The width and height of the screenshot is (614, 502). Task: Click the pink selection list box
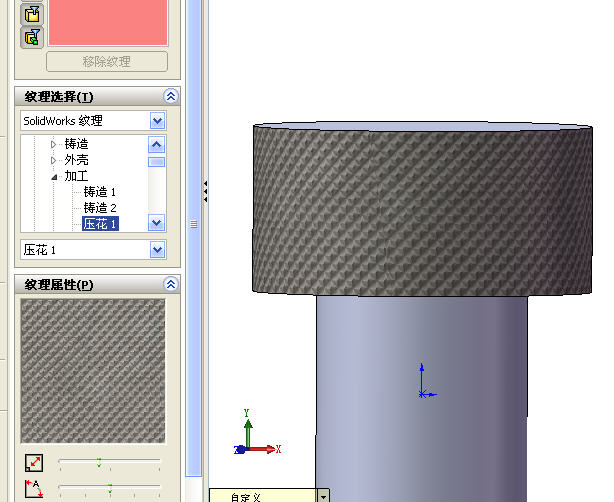pyautogui.click(x=108, y=22)
